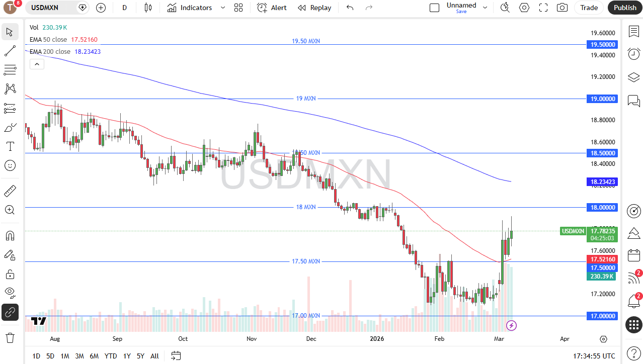Open the economic calendar panel
This screenshot has height=364, width=643.
pyautogui.click(x=633, y=255)
